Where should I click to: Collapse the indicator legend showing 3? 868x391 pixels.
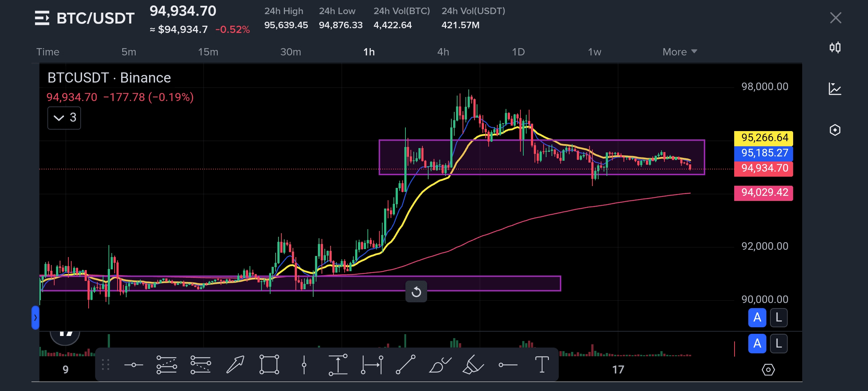point(64,118)
